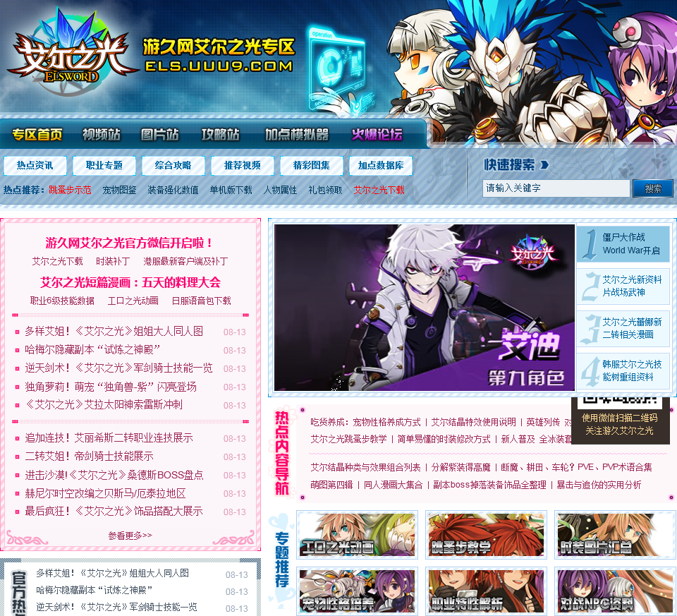
Task: Go to the 视频站 tab
Action: click(102, 134)
